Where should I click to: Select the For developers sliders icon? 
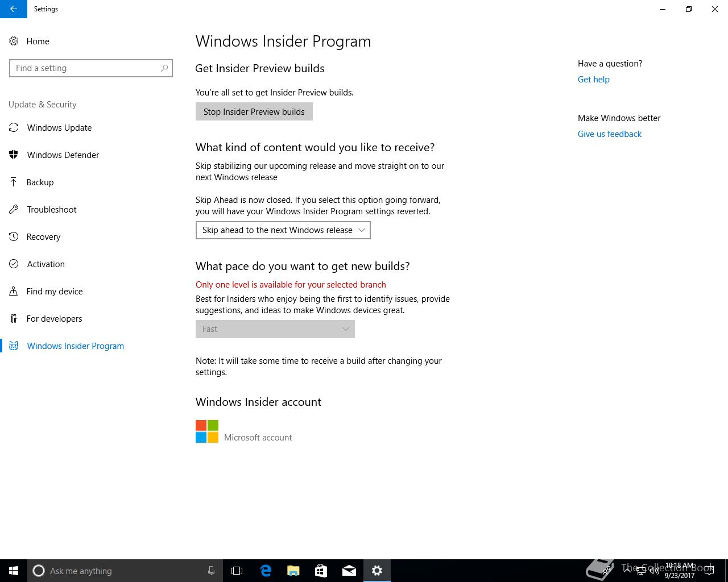click(14, 318)
